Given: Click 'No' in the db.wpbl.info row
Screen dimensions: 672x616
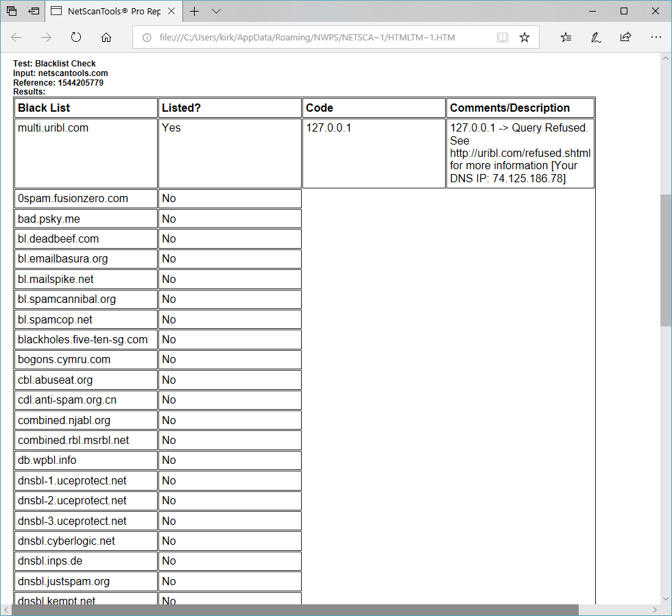Looking at the screenshot, I should pos(169,460).
